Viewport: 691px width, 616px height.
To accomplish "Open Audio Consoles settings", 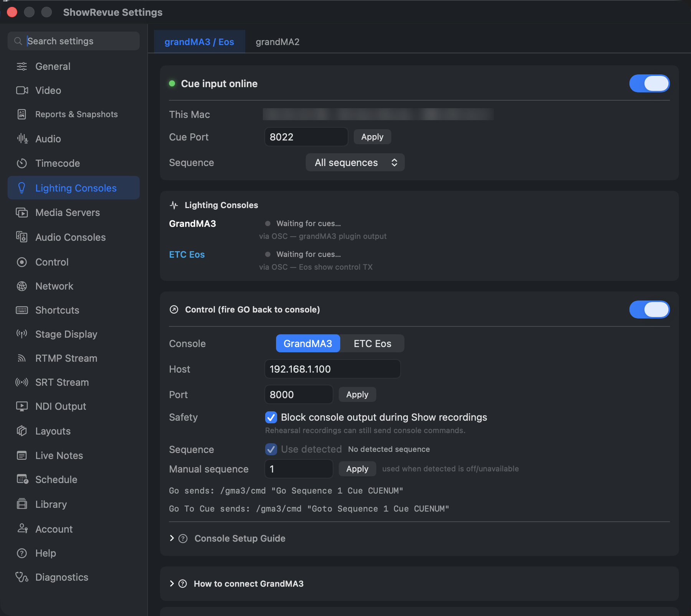I will [x=73, y=237].
